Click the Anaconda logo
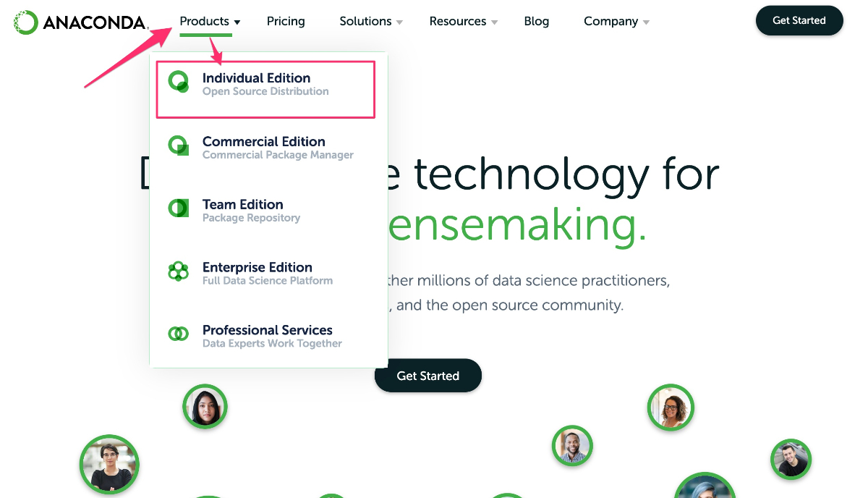 [80, 22]
